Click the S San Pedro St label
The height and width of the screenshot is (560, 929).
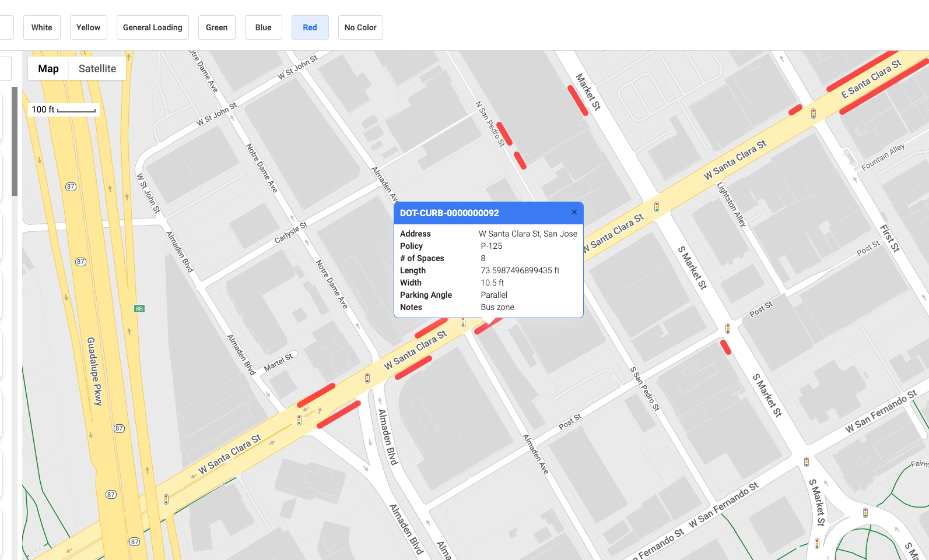[644, 389]
